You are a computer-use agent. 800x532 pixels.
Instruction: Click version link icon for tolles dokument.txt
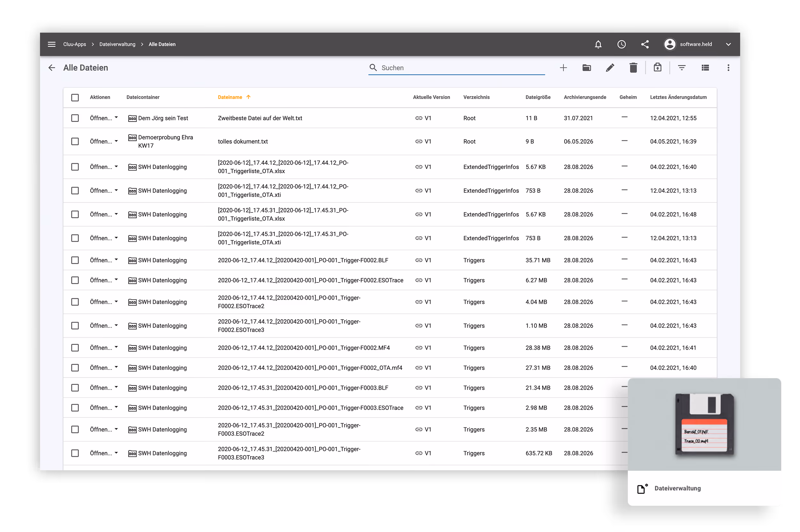pos(419,141)
